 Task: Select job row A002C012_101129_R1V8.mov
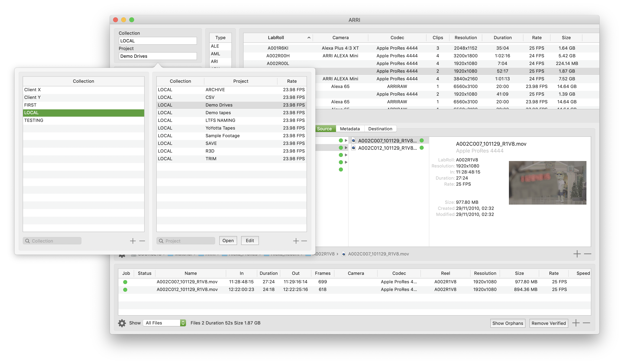(x=354, y=290)
